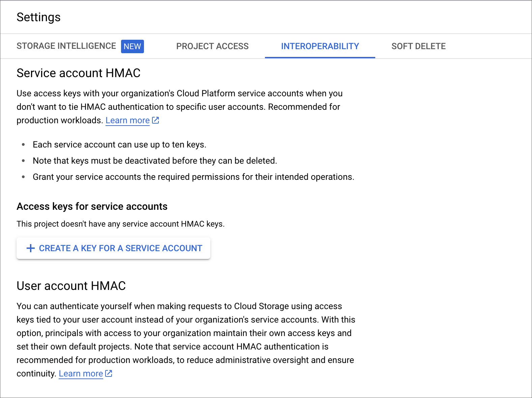532x398 pixels.
Task: Click the User account HMAC heading
Action: (x=71, y=286)
